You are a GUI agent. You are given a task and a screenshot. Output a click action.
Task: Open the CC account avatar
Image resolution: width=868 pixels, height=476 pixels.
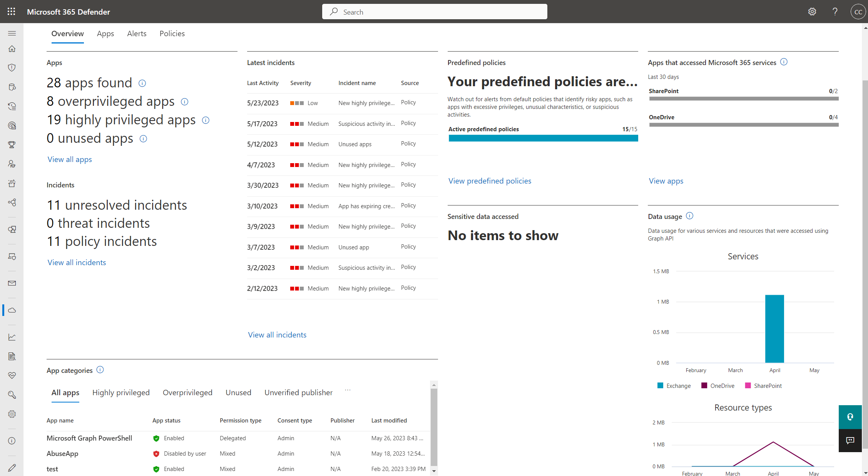pyautogui.click(x=858, y=12)
